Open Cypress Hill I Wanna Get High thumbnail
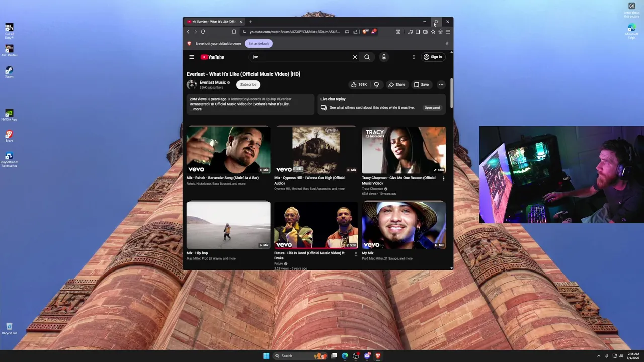644x362 pixels. pyautogui.click(x=316, y=150)
